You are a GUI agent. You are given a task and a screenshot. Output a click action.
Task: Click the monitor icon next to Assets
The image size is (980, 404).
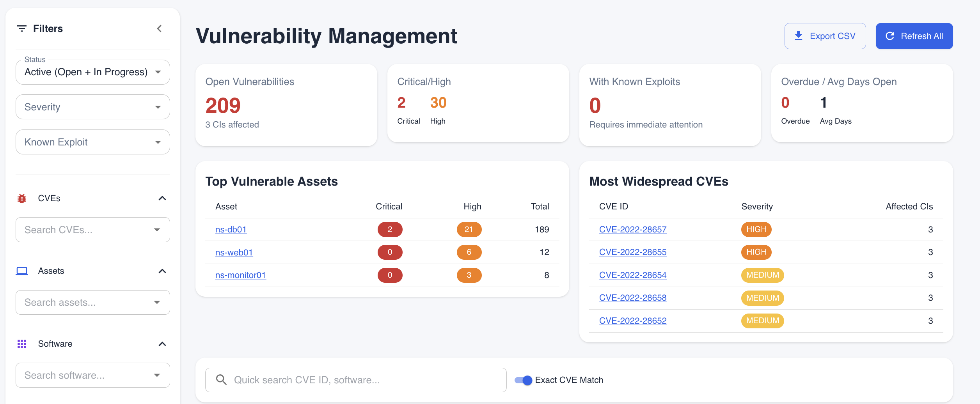[x=22, y=271]
